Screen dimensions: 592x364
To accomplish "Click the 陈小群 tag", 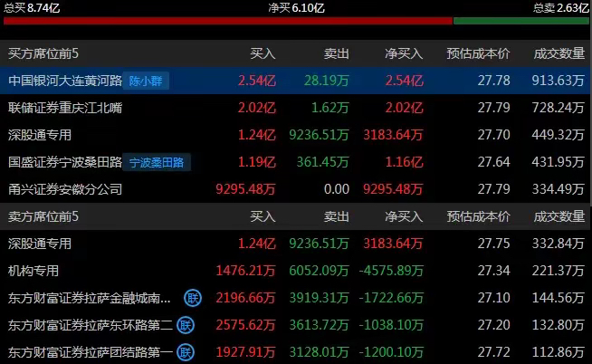I will point(146,81).
